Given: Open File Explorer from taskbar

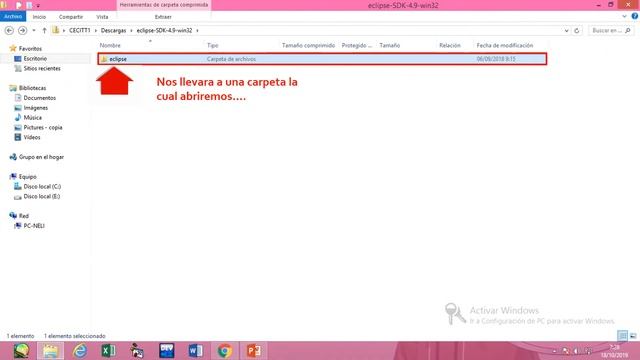Looking at the screenshot, I should pyautogui.click(x=51, y=351).
